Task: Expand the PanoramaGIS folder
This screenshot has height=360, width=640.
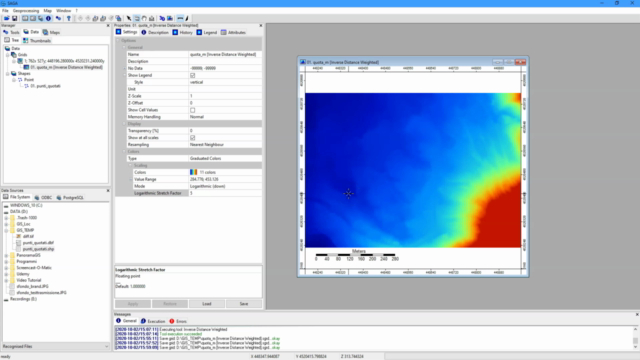Action: coord(6,255)
